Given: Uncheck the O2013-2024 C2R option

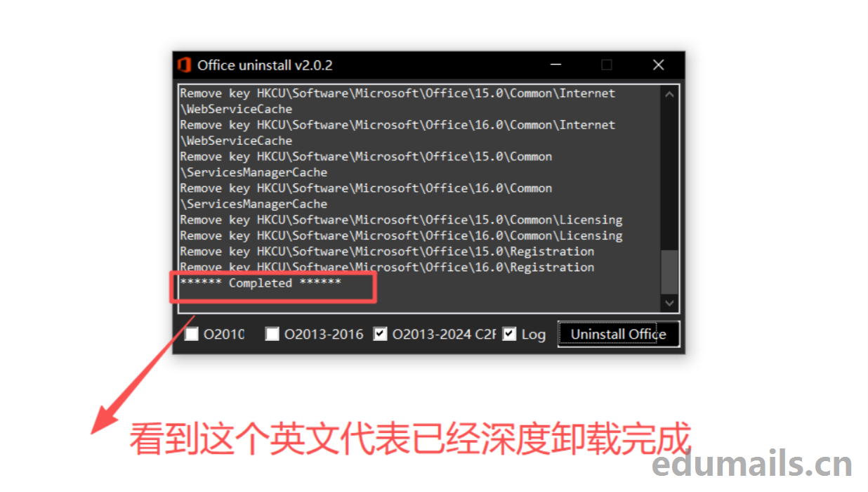Looking at the screenshot, I should point(380,334).
